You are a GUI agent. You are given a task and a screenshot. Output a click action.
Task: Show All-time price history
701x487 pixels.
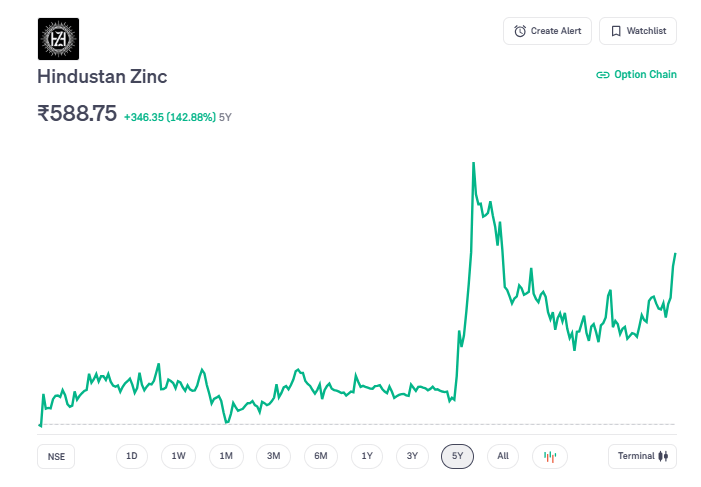click(503, 456)
